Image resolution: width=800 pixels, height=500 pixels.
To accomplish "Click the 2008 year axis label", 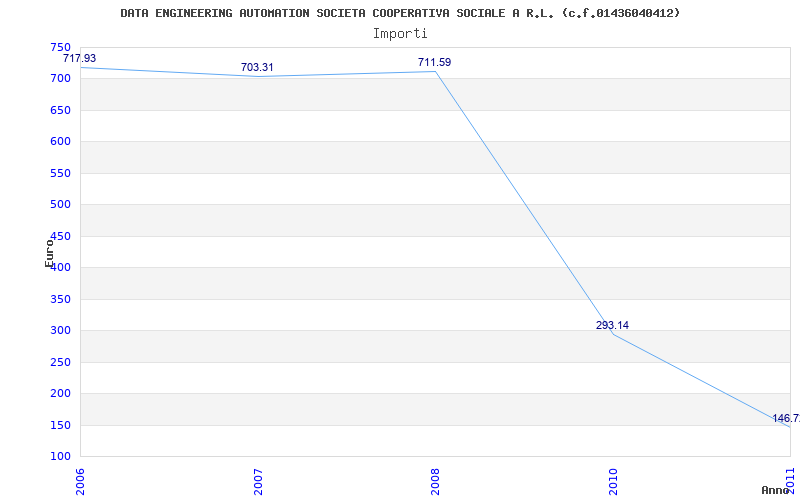I will (435, 482).
